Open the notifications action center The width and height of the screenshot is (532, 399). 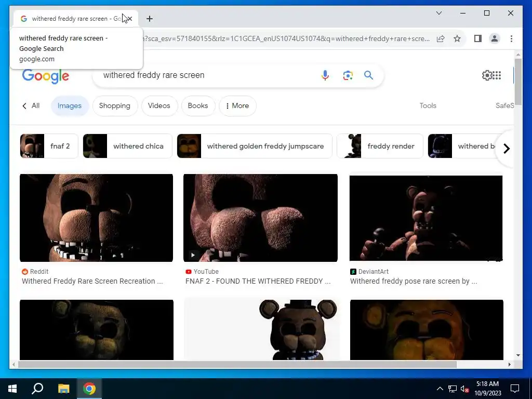click(x=515, y=389)
